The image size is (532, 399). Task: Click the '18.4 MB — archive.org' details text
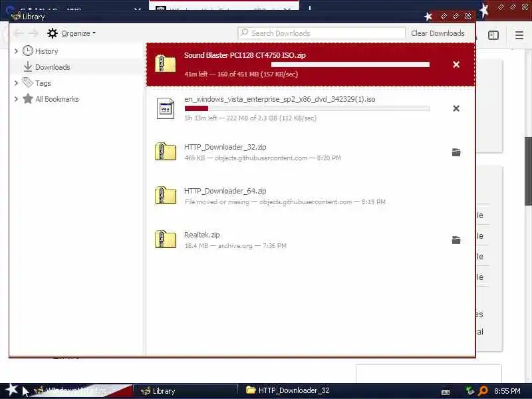(235, 245)
